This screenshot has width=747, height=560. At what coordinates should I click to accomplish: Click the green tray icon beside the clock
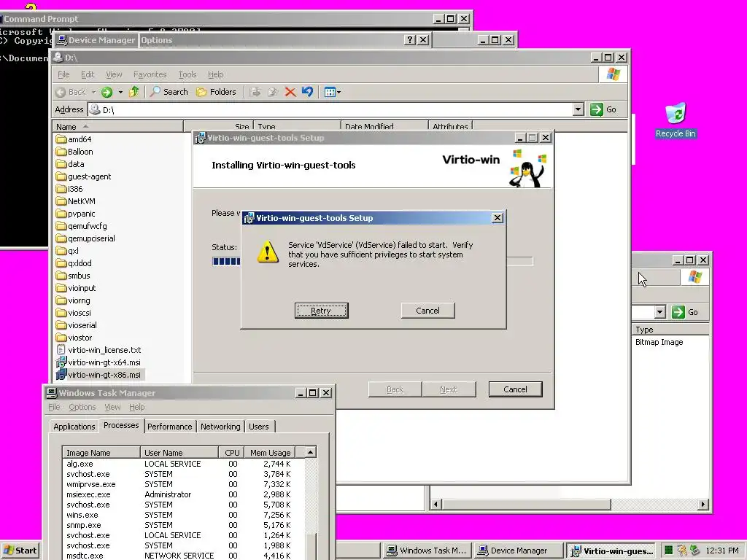669,551
